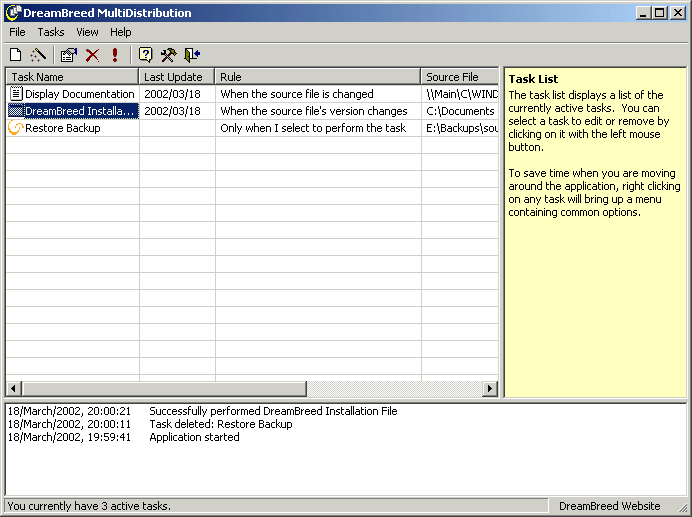Click log timestamp 18/March/2002, 19:59:41

coord(69,437)
